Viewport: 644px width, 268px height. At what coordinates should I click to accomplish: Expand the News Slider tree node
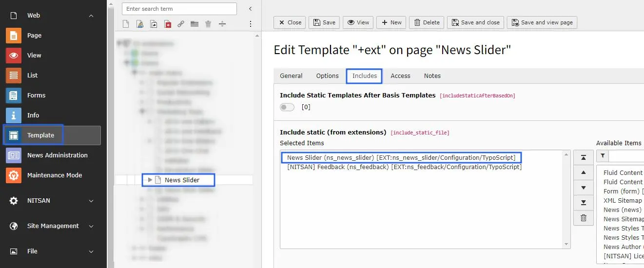coord(150,180)
